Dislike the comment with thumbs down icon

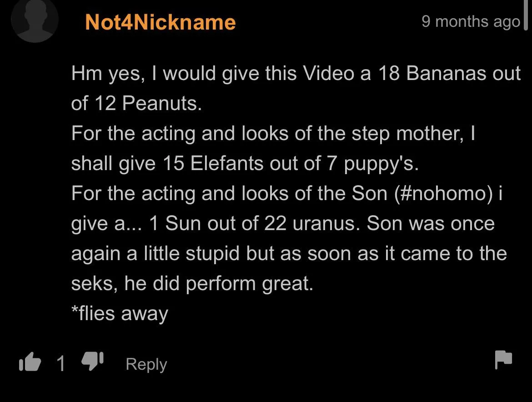(92, 362)
